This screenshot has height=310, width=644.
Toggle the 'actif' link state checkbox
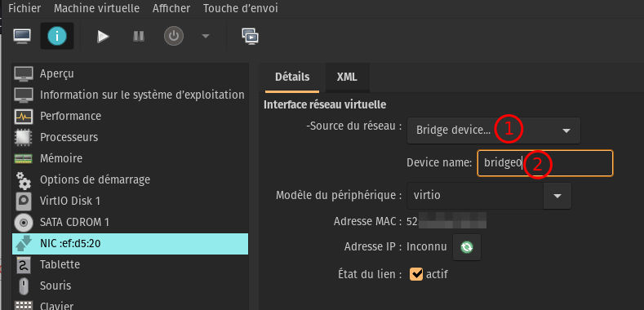pos(416,274)
